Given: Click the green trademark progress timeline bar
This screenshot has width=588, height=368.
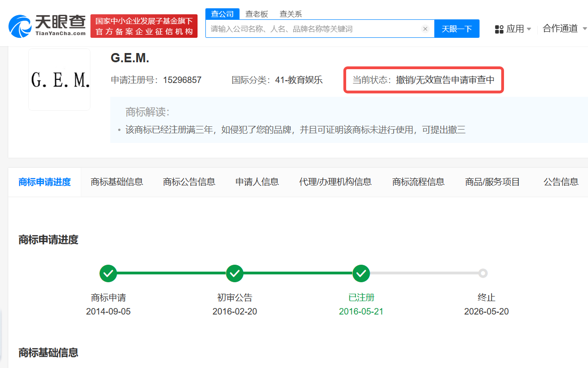Looking at the screenshot, I should tap(171, 273).
